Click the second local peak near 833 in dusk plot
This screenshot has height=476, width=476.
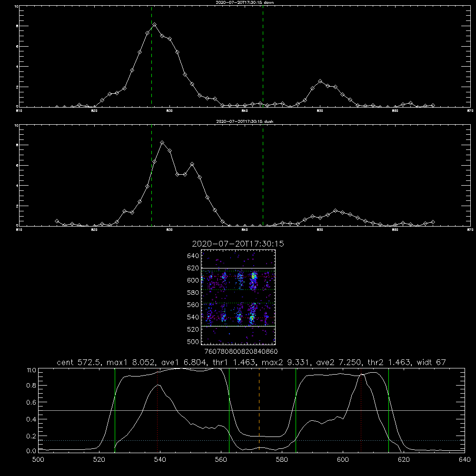192,164
